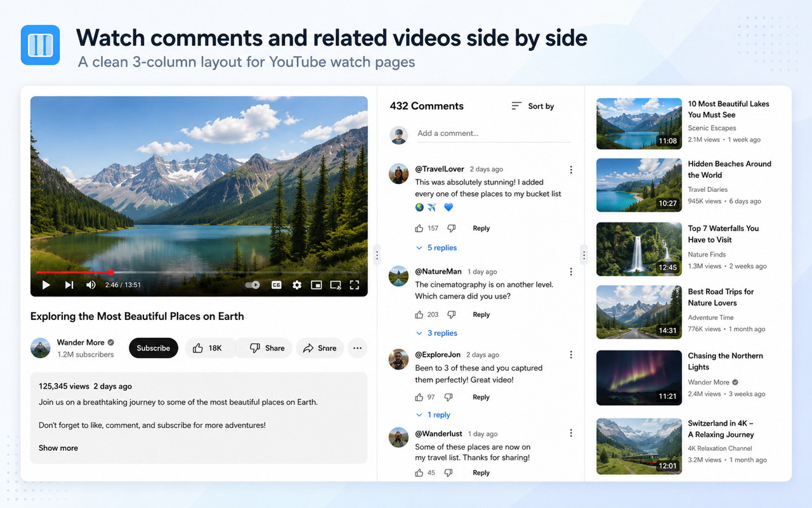
Task: Open Switzerland in 4K video thumbnail
Action: [639, 446]
